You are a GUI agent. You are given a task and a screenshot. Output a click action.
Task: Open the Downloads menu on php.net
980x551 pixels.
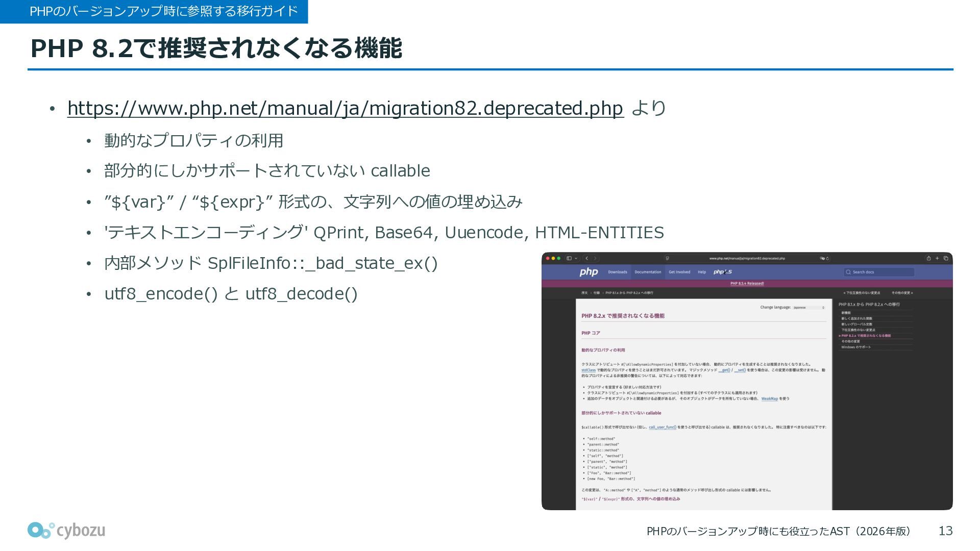617,272
